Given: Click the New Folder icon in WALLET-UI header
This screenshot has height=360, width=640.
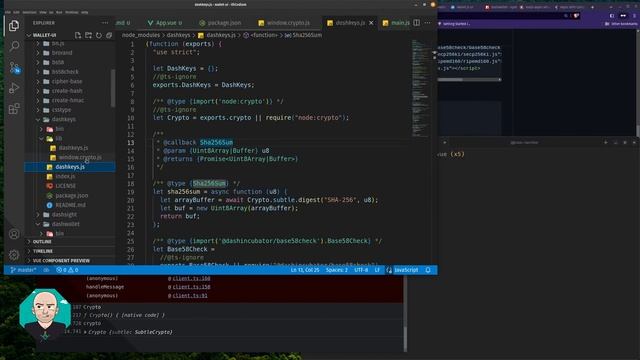Looking at the screenshot, I should (x=89, y=35).
